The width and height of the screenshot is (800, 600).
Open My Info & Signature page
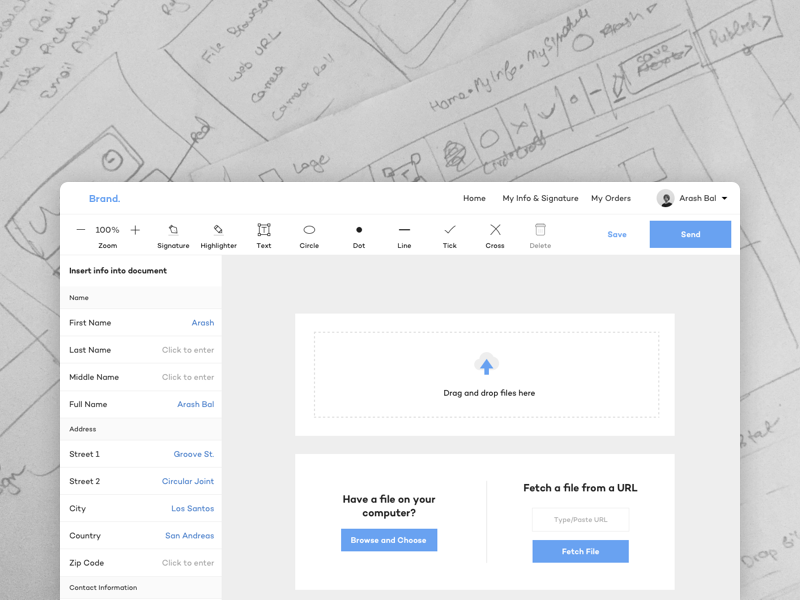click(540, 198)
